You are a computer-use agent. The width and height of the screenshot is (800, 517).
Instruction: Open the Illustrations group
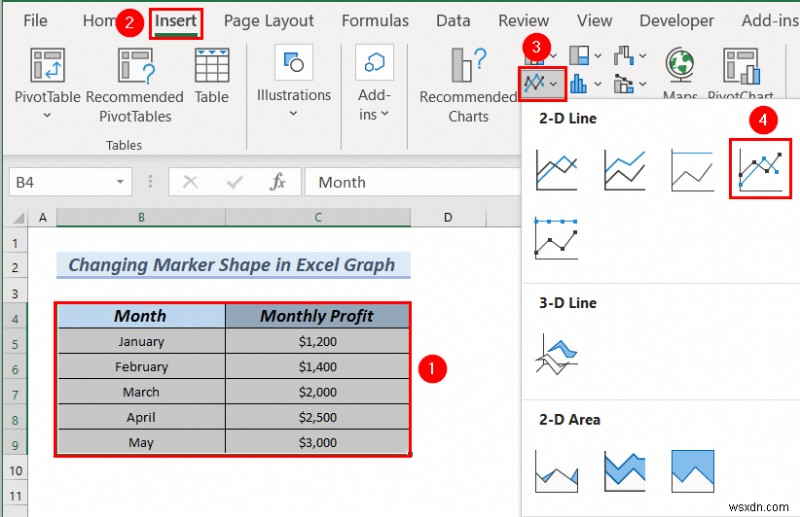coord(294,82)
